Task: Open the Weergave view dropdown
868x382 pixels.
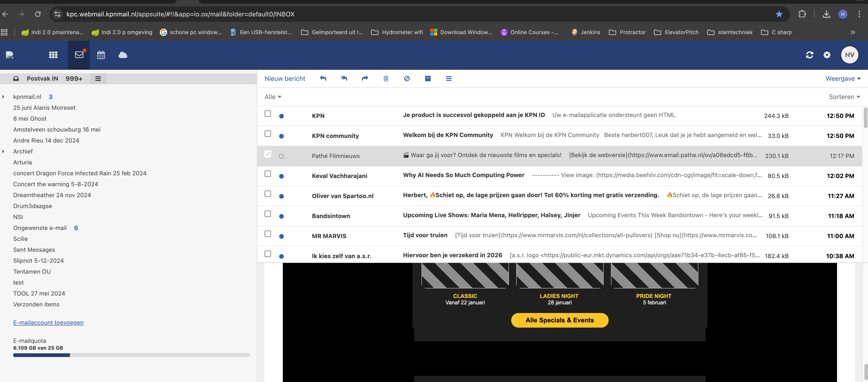Action: 842,79
